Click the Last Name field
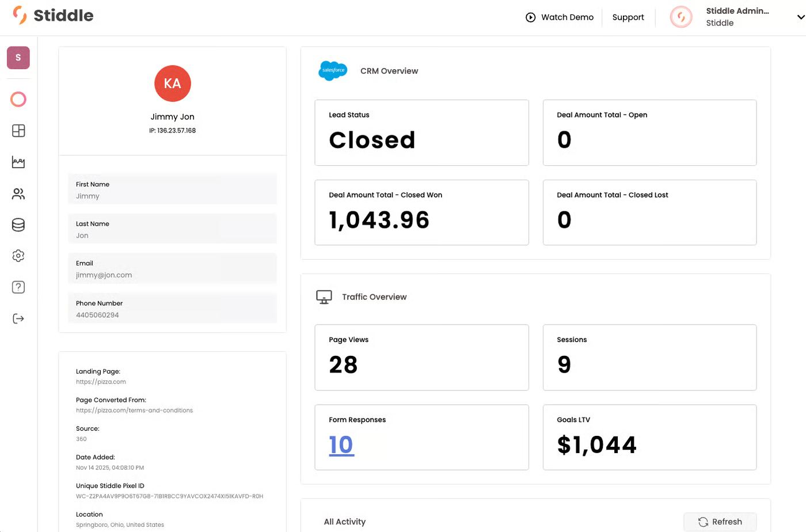 coord(172,229)
